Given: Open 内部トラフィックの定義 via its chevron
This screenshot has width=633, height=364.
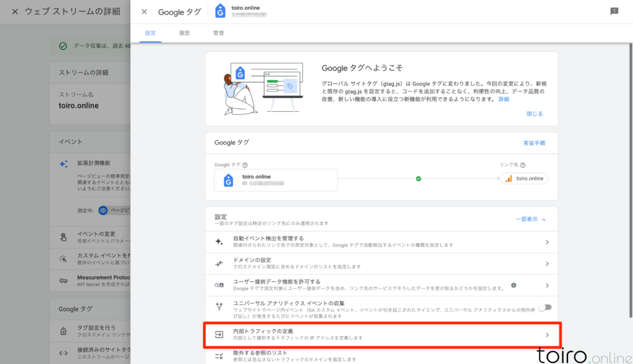Looking at the screenshot, I should point(547,335).
